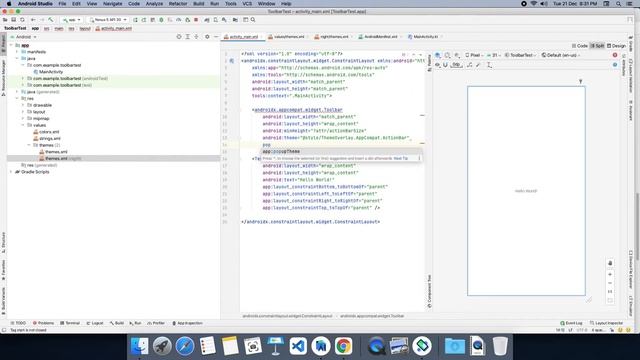640x360 pixels.
Task: Click the Design Surface layers icon
Action: (x=438, y=55)
